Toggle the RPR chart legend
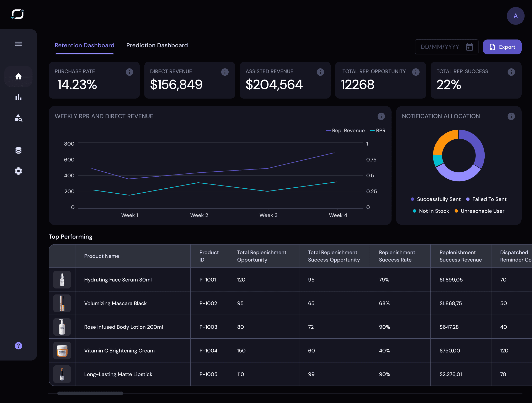The height and width of the screenshot is (403, 532). [x=378, y=130]
